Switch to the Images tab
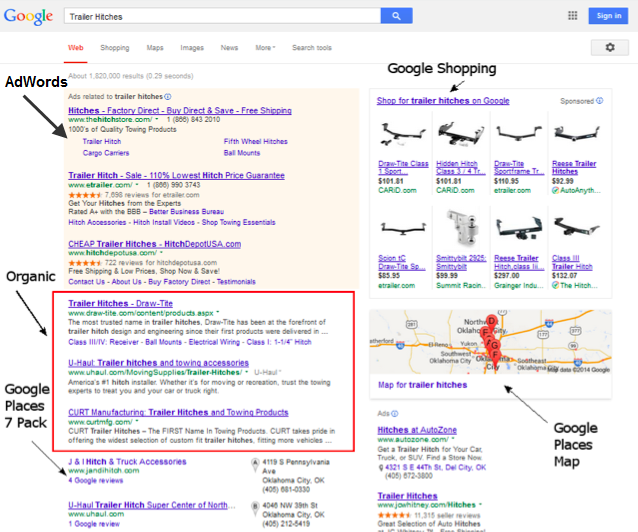 (x=192, y=48)
